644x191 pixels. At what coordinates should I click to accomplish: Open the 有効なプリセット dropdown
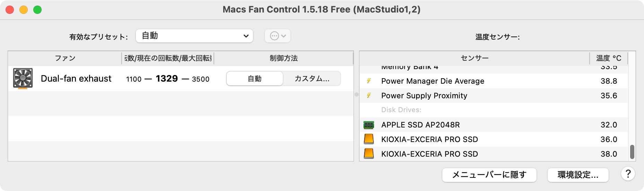[x=194, y=36]
